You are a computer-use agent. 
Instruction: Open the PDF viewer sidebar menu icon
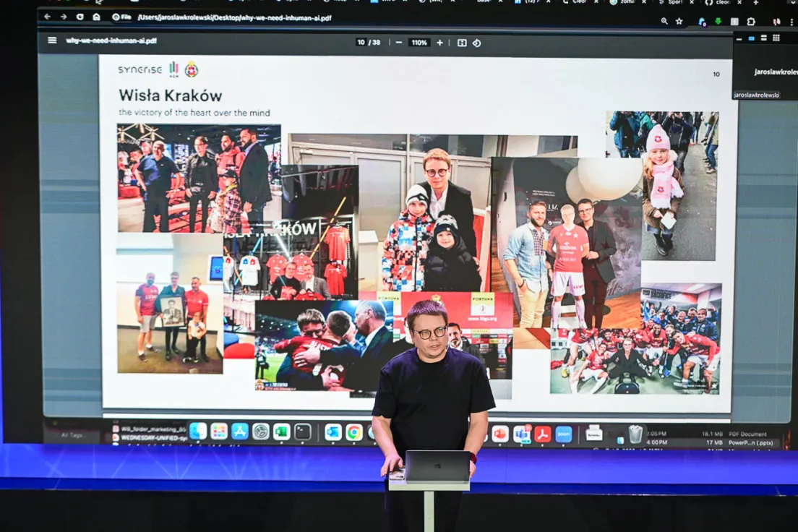[x=52, y=40]
